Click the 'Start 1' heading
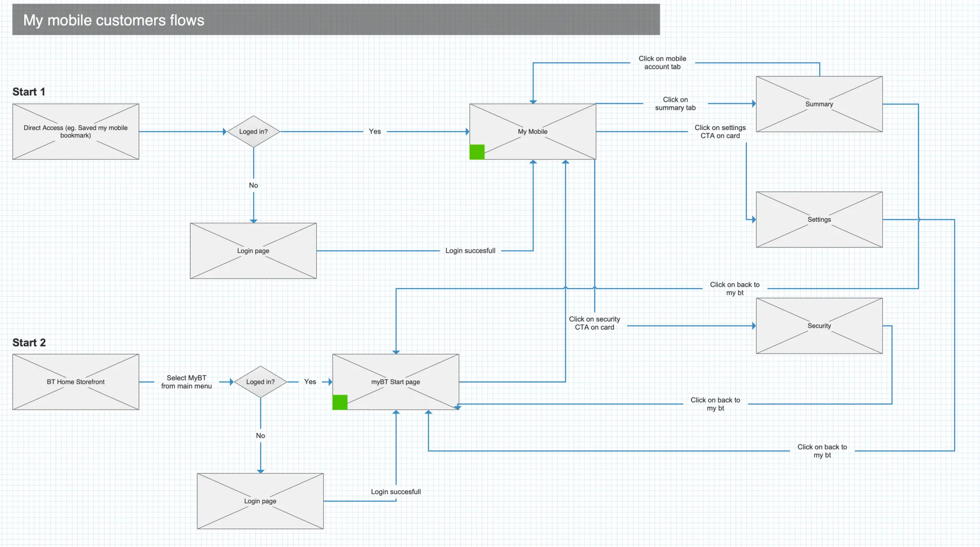 [29, 92]
